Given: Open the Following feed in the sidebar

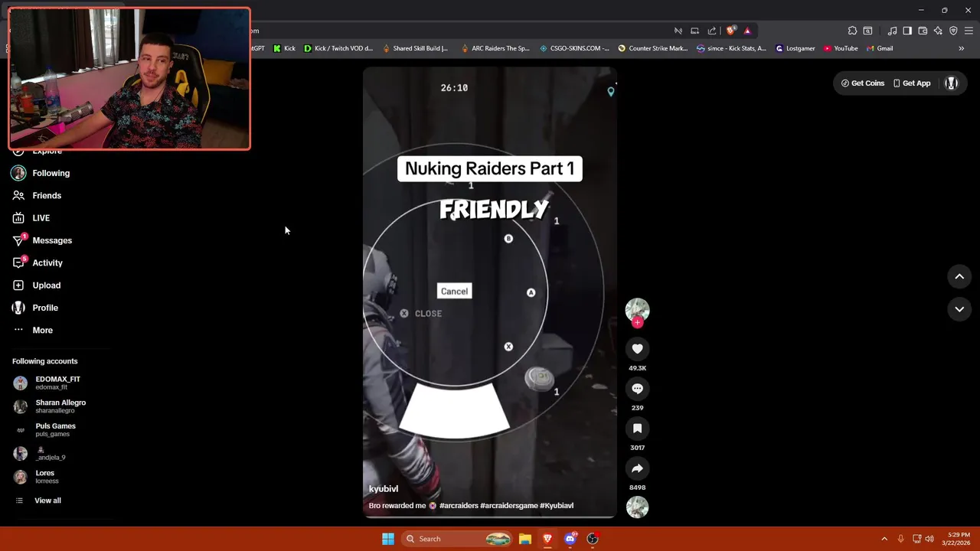Looking at the screenshot, I should tap(51, 173).
